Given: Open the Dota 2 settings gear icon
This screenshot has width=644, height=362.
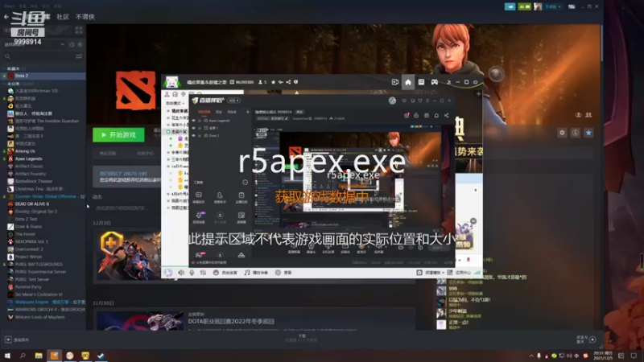Looking at the screenshot, I should 562,133.
